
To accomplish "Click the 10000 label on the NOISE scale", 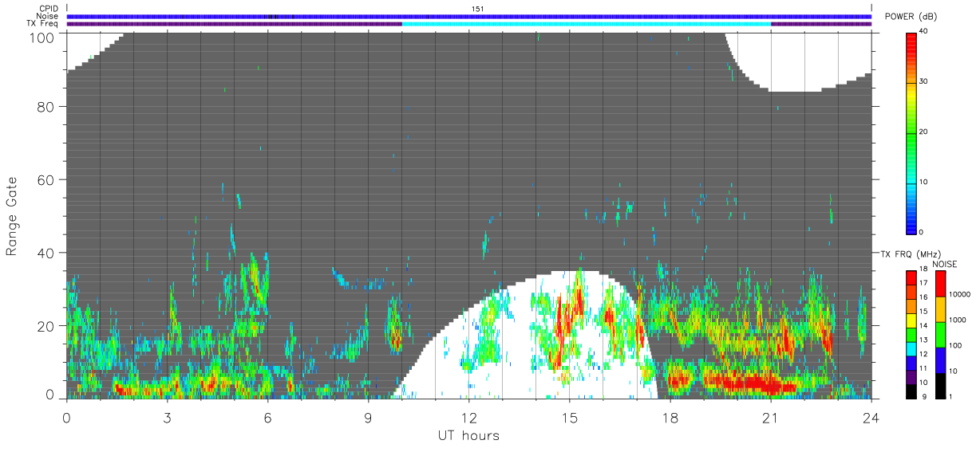I will [x=959, y=294].
